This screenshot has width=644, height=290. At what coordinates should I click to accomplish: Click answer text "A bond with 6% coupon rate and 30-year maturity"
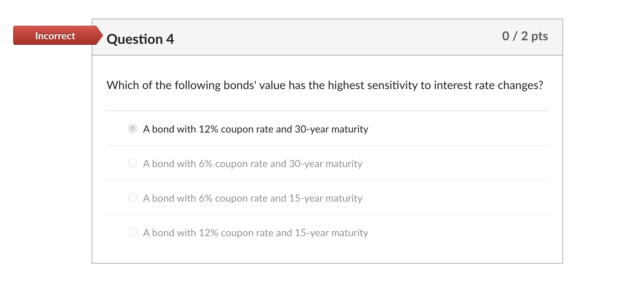coord(252,164)
